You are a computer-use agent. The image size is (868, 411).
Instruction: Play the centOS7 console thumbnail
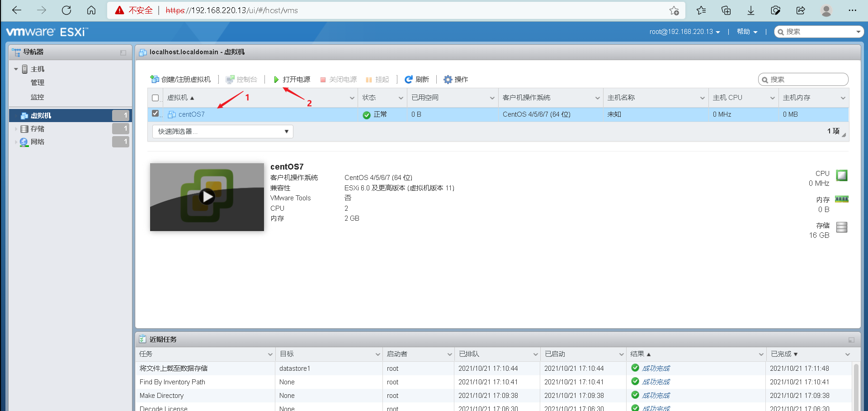pyautogui.click(x=207, y=197)
